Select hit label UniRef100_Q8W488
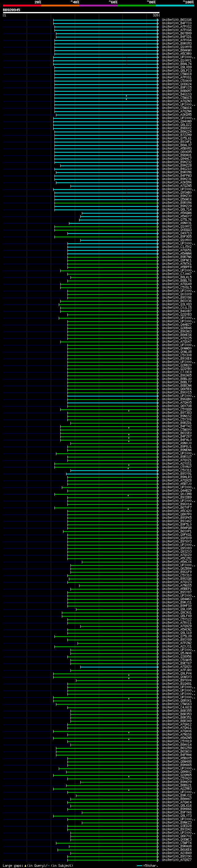 tap(177, 761)
